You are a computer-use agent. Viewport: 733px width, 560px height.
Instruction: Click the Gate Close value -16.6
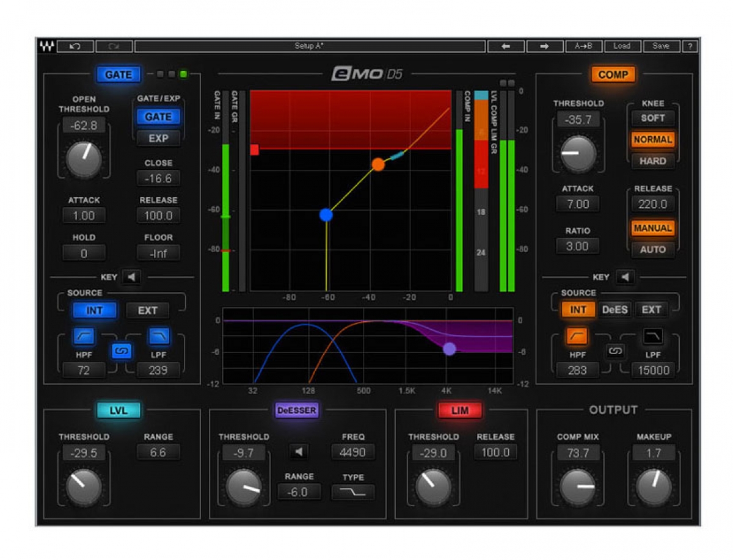pyautogui.click(x=158, y=178)
